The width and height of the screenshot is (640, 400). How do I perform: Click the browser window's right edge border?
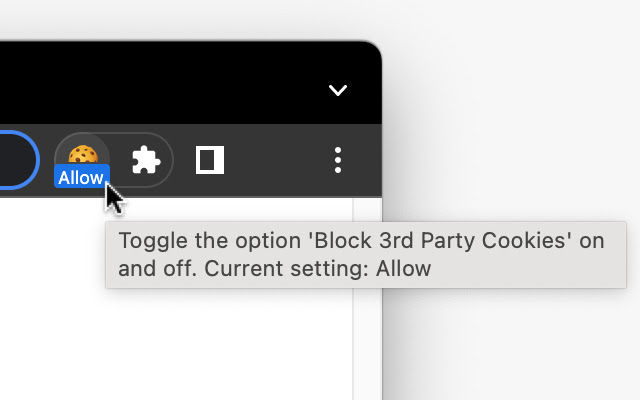click(x=381, y=330)
